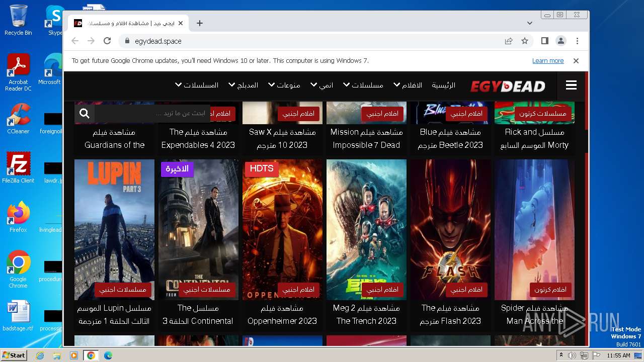Click the search magnifier icon
Viewport: 644px width, 362px height.
85,114
